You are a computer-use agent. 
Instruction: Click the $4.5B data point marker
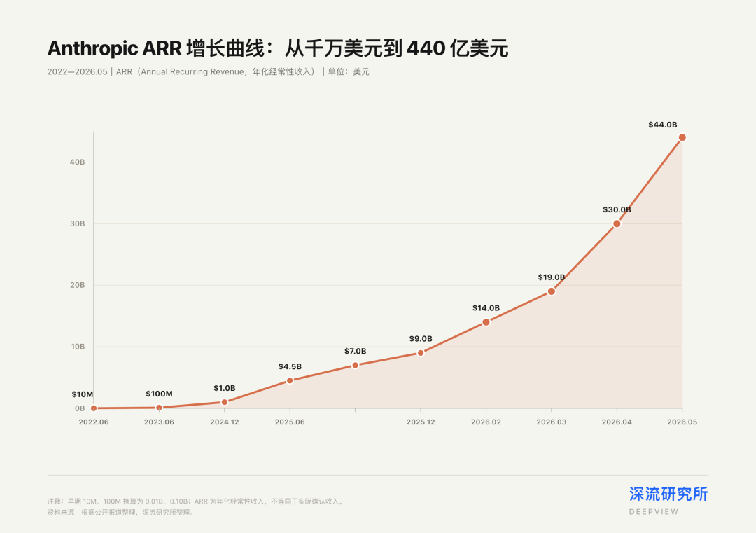pyautogui.click(x=290, y=380)
